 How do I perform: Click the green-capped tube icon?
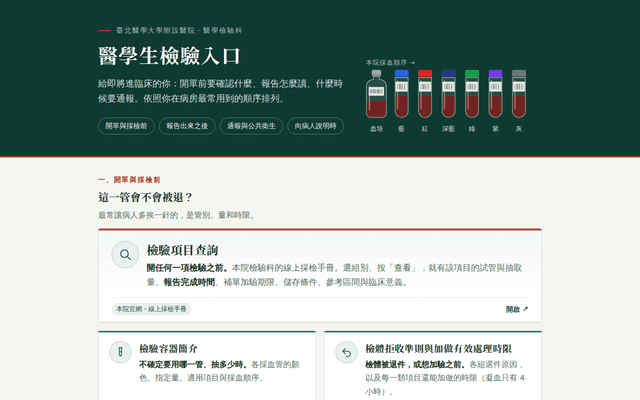[x=472, y=94]
